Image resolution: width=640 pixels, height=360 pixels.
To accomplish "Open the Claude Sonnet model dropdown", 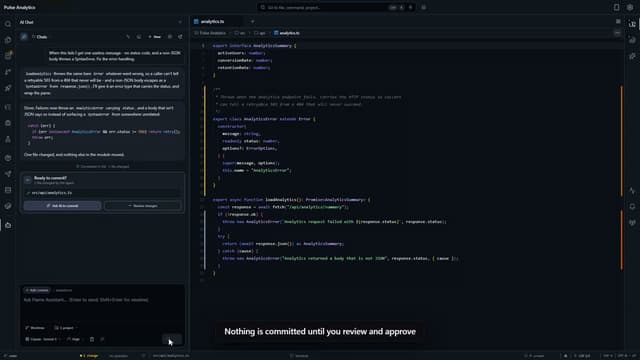I will pyautogui.click(x=42, y=339).
